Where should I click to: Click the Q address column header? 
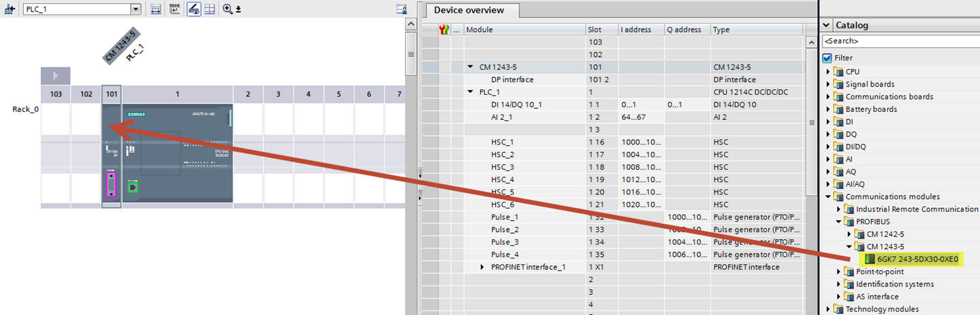[x=688, y=29]
